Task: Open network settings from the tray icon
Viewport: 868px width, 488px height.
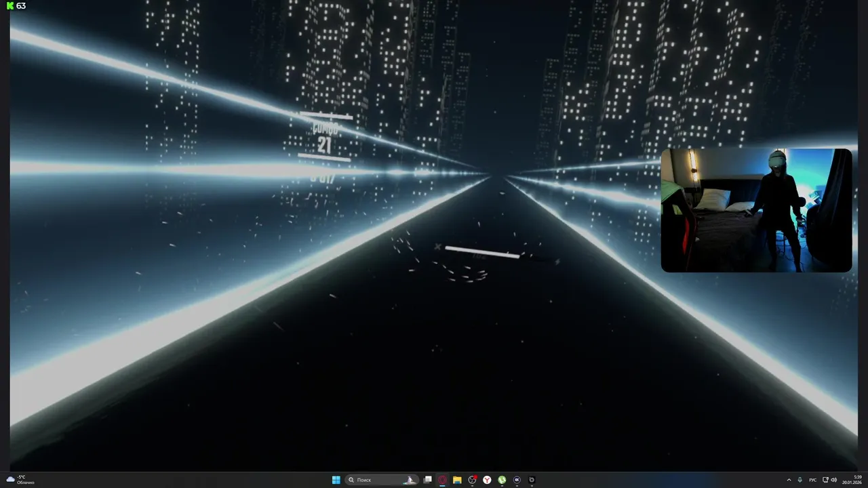Action: (x=825, y=480)
